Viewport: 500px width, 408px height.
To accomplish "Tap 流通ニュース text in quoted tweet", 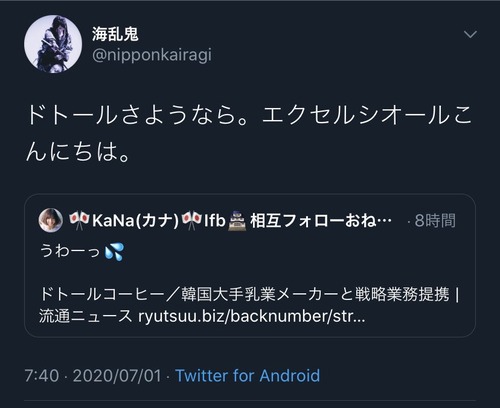I will (x=86, y=316).
